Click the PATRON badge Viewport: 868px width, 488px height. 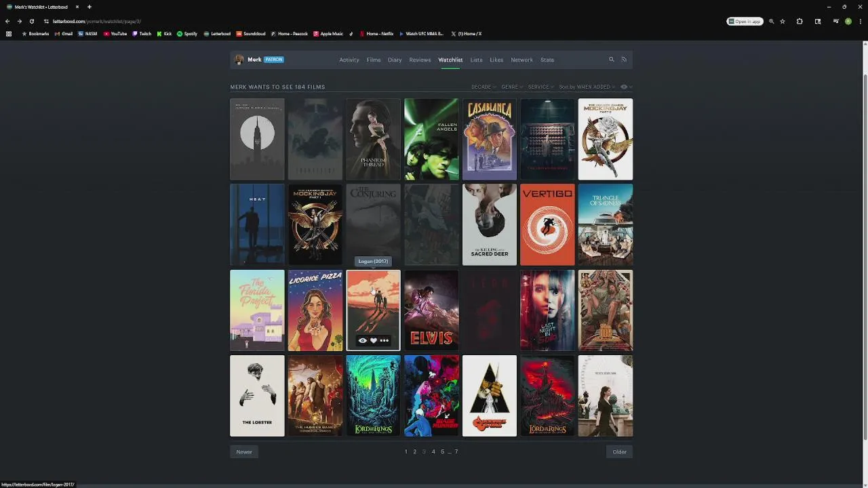tap(274, 60)
